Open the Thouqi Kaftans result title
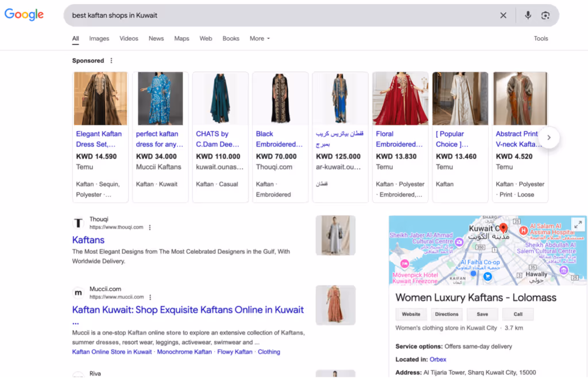 [88, 240]
